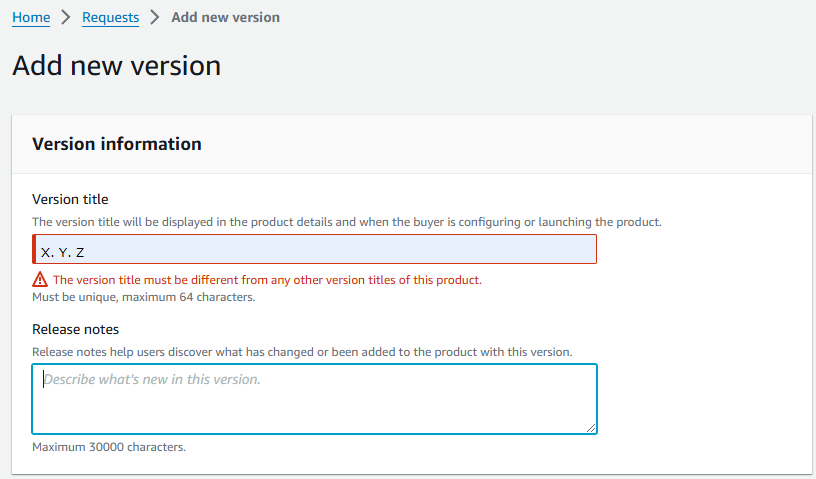Click the Home breadcrumb link
Viewport: 816px width, 479px height.
pyautogui.click(x=31, y=17)
